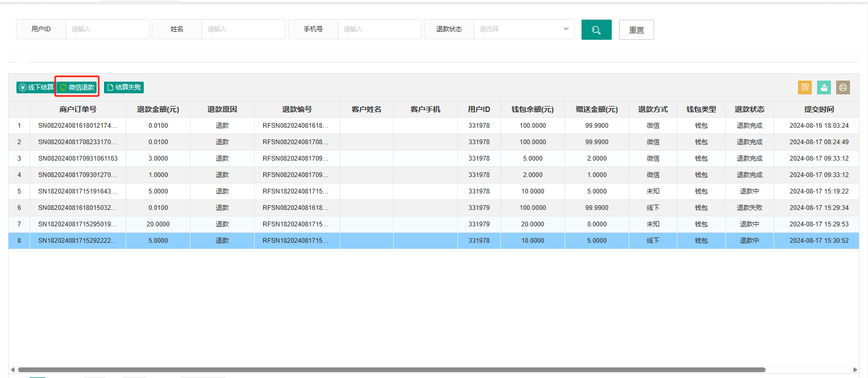Sort by 退款金额(元) column header
The width and height of the screenshot is (868, 378).
tap(158, 109)
